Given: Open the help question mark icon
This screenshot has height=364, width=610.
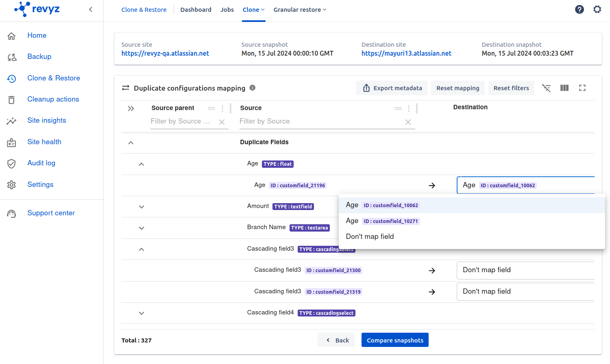Looking at the screenshot, I should point(579,9).
